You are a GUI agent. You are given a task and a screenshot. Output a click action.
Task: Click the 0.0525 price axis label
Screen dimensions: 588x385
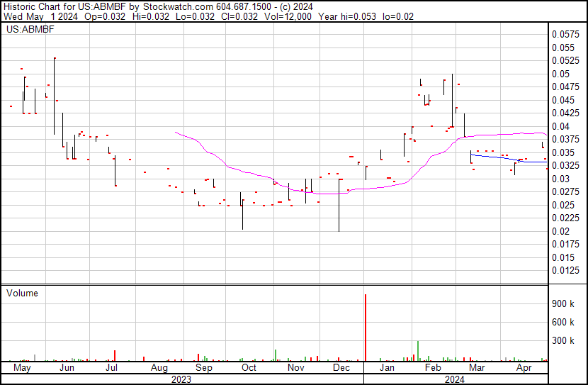[x=565, y=61]
